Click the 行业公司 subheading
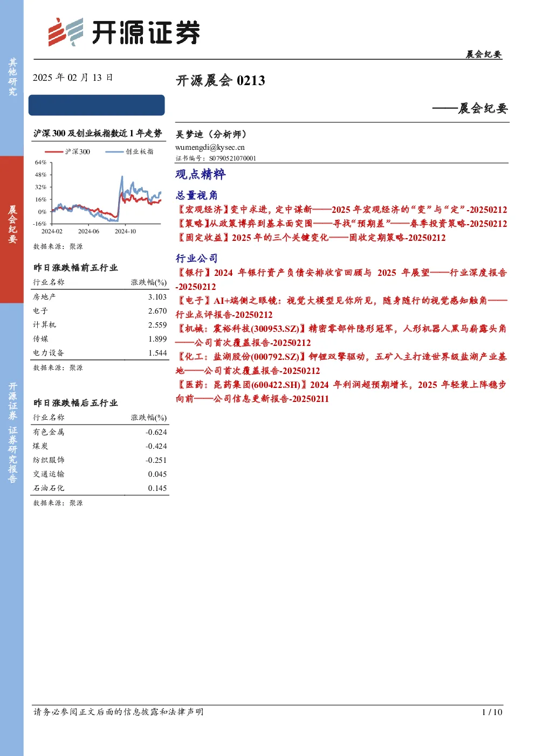The image size is (535, 756). tap(197, 258)
